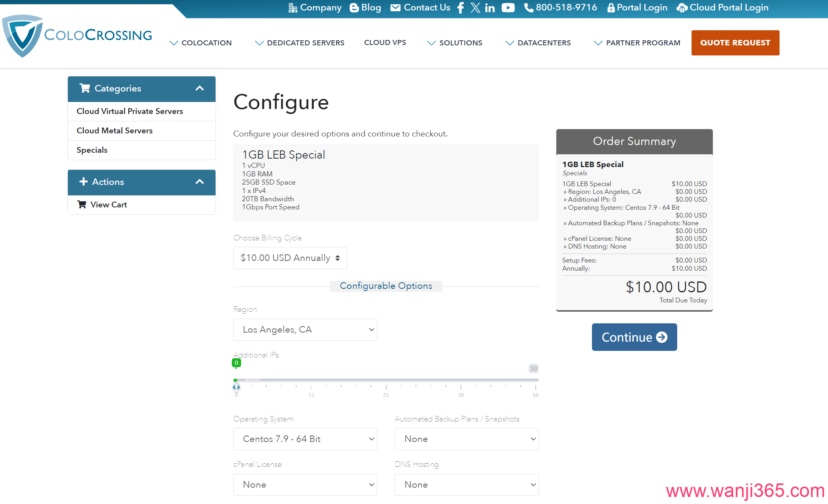The image size is (828, 504).
Task: Expand the Colocation nav menu
Action: pyautogui.click(x=201, y=43)
